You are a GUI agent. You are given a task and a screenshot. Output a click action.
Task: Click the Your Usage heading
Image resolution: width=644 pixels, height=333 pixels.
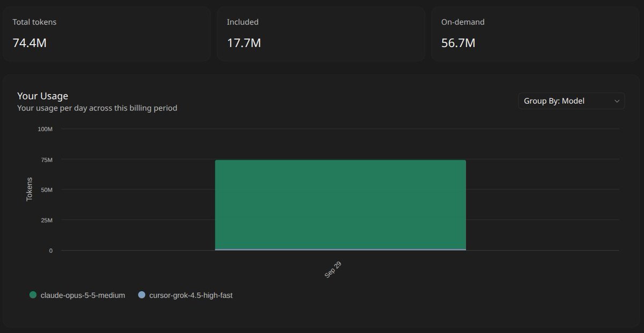[x=42, y=96]
